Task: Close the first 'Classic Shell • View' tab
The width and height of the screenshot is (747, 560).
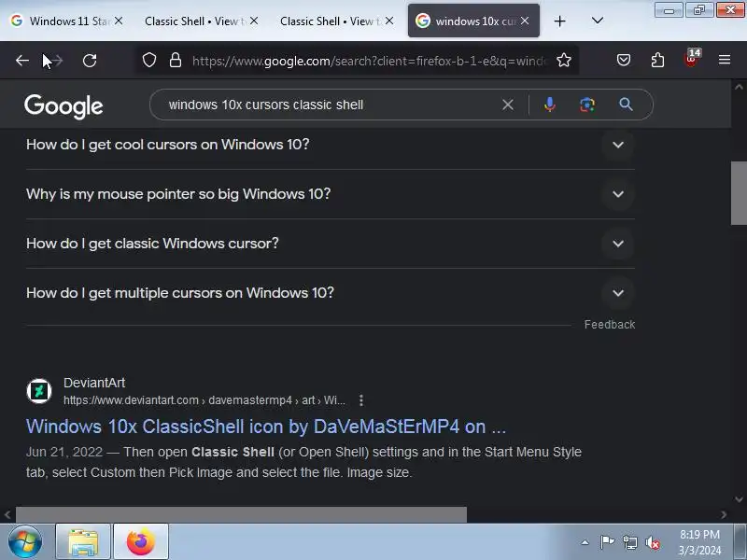Action: coord(254,21)
